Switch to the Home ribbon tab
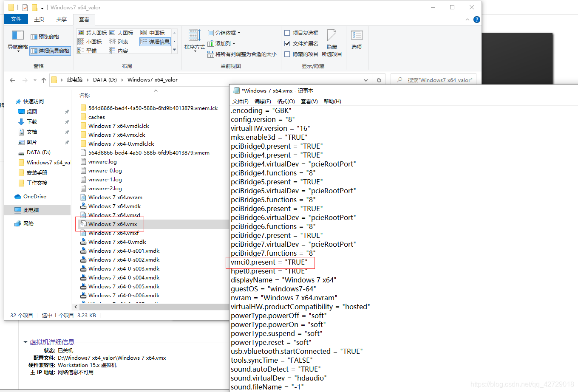This screenshot has width=578, height=392. [x=39, y=19]
